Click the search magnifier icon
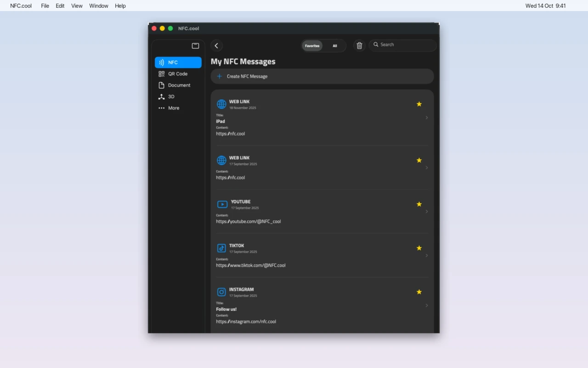Image resolution: width=588 pixels, height=368 pixels. pos(376,45)
